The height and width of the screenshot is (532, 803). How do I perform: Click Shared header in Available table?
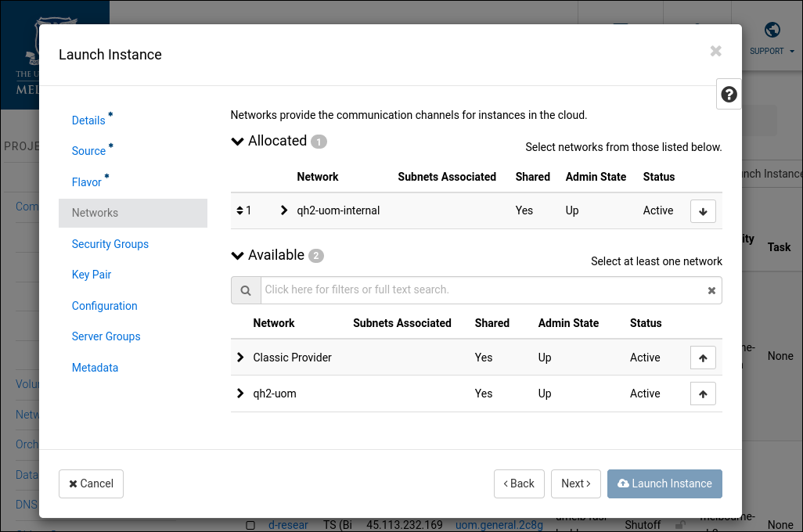492,323
